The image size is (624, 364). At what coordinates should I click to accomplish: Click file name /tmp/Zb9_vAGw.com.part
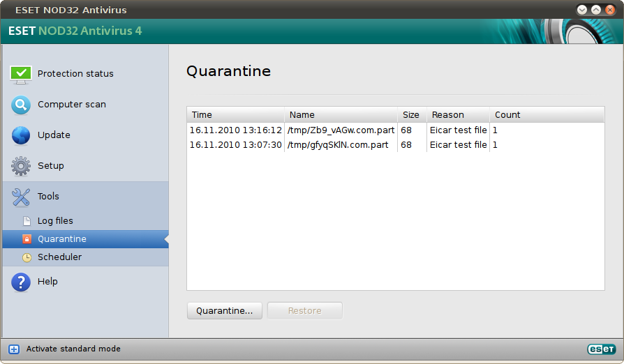pyautogui.click(x=341, y=130)
